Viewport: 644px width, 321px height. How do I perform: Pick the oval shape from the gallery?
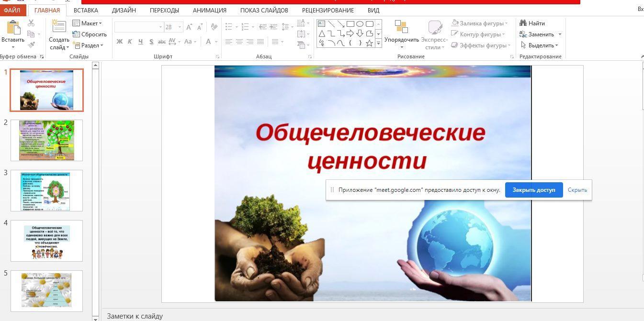pyautogui.click(x=360, y=24)
